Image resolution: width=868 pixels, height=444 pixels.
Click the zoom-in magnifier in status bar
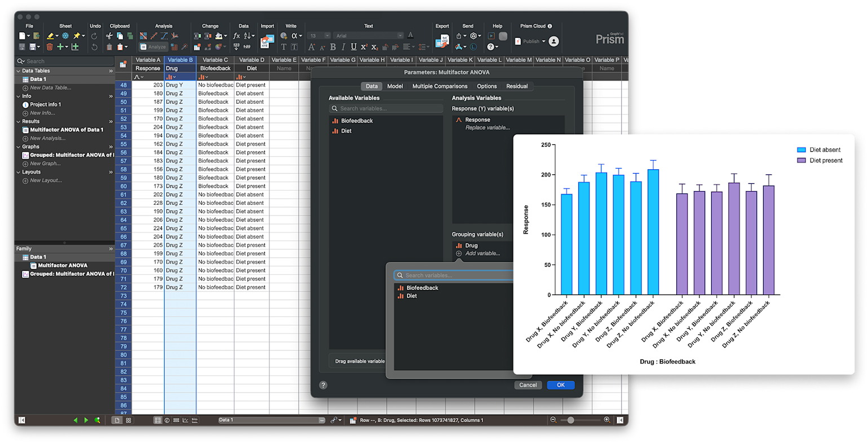click(607, 420)
